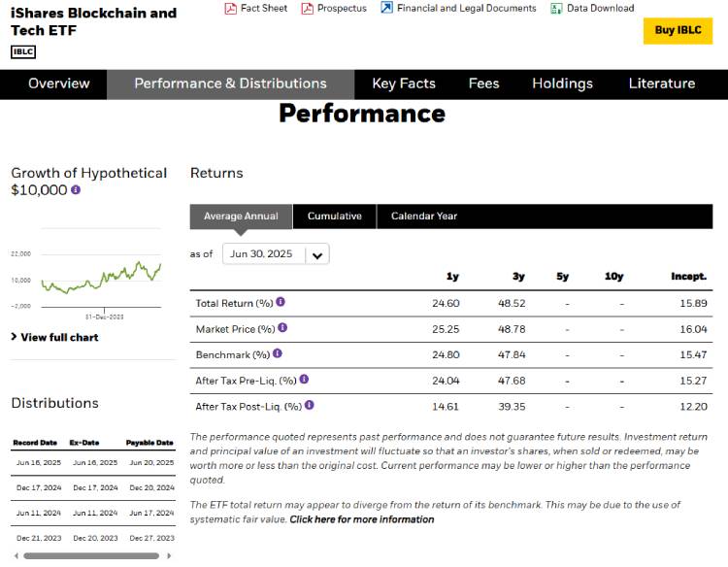
Task: Click After Tax Pre-Liq. 3y value 47.68
Action: (x=512, y=382)
